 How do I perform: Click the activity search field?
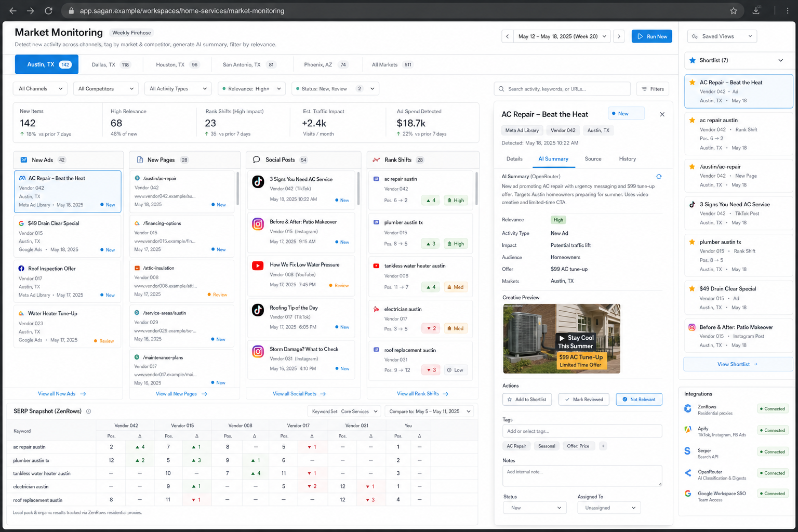(x=562, y=89)
